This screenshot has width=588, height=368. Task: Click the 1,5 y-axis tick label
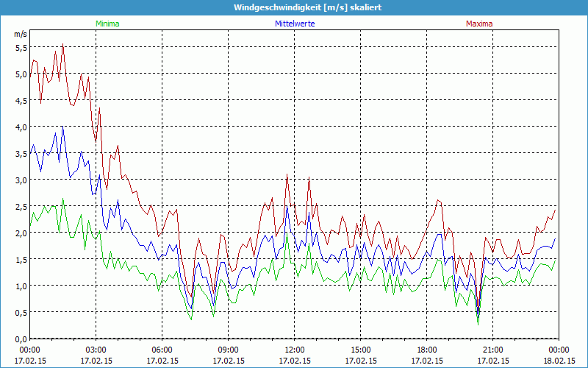coord(21,259)
